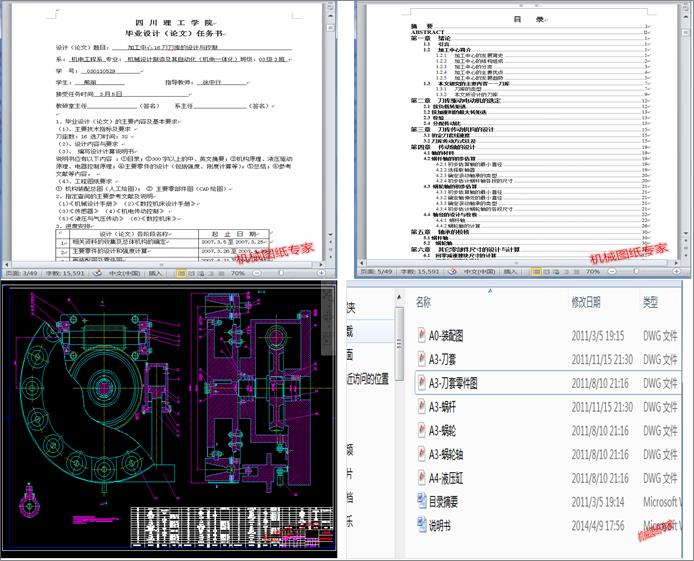Sort files by 名称 column header
This screenshot has height=561, width=694.
(424, 302)
